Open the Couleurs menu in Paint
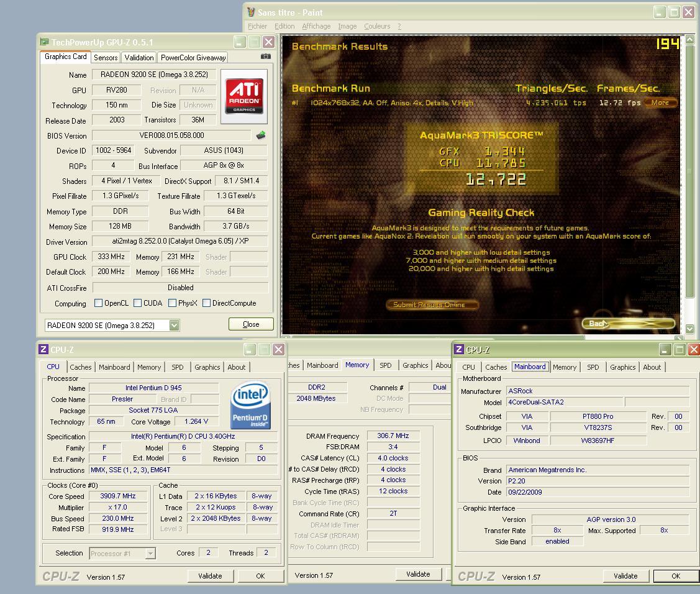Image resolution: width=700 pixels, height=594 pixels. coord(377,26)
